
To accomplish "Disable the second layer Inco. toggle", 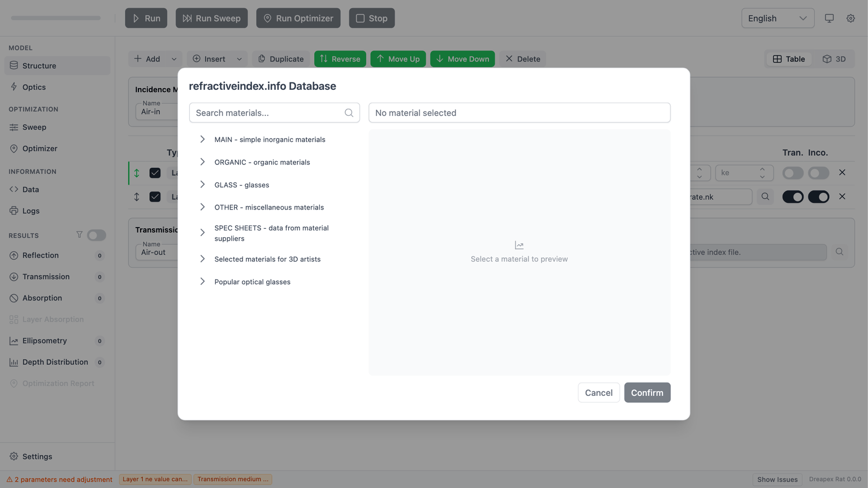I will 818,197.
